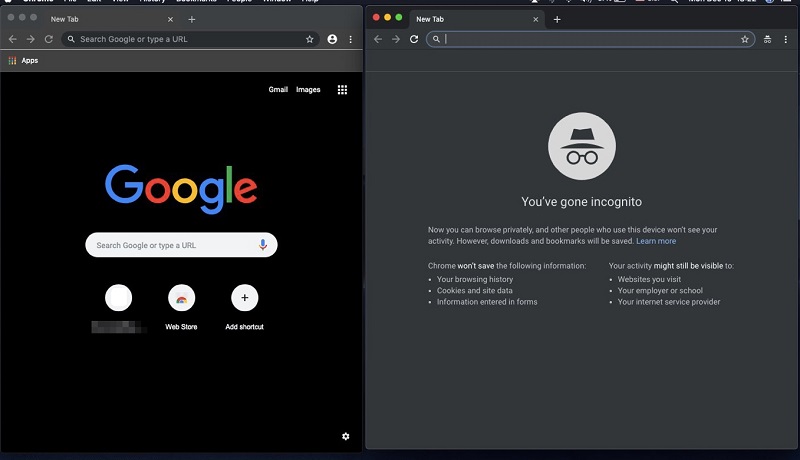Click the Images link

coord(308,90)
